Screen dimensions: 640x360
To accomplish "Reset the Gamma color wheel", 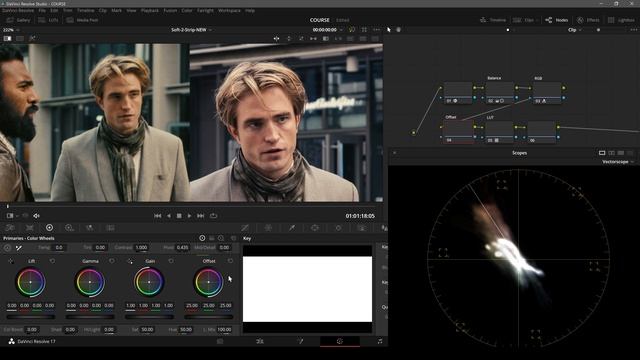I will point(112,261).
